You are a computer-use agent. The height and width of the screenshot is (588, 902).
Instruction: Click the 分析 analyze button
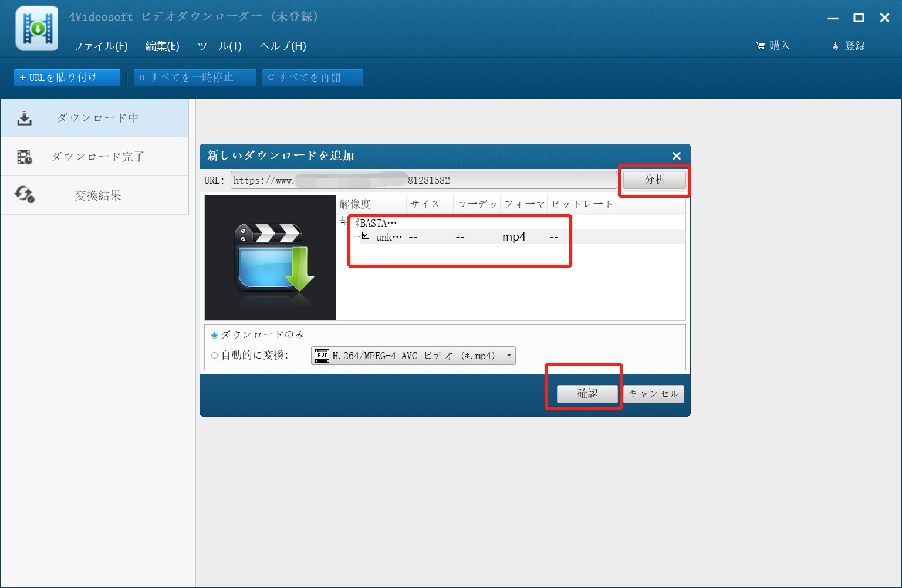click(x=654, y=180)
